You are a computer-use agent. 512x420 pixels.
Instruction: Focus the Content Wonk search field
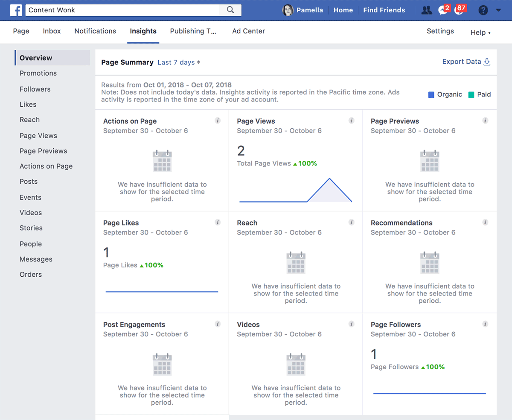122,10
